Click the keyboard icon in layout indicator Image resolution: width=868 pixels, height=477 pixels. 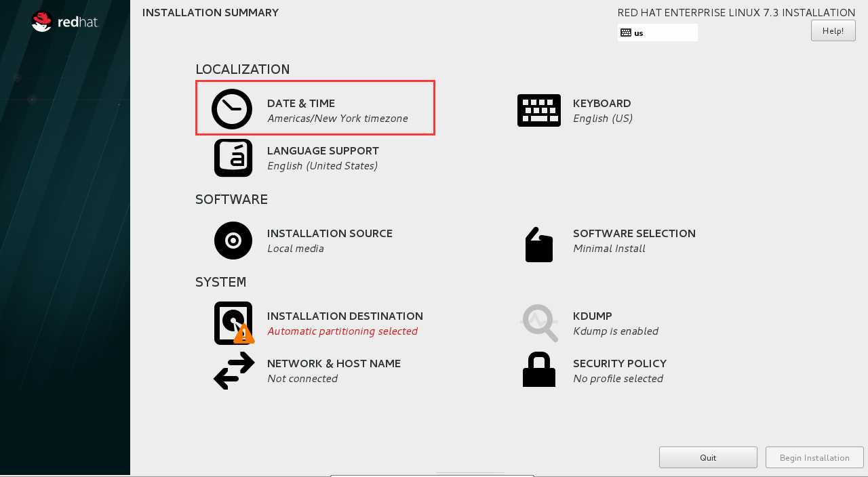626,33
